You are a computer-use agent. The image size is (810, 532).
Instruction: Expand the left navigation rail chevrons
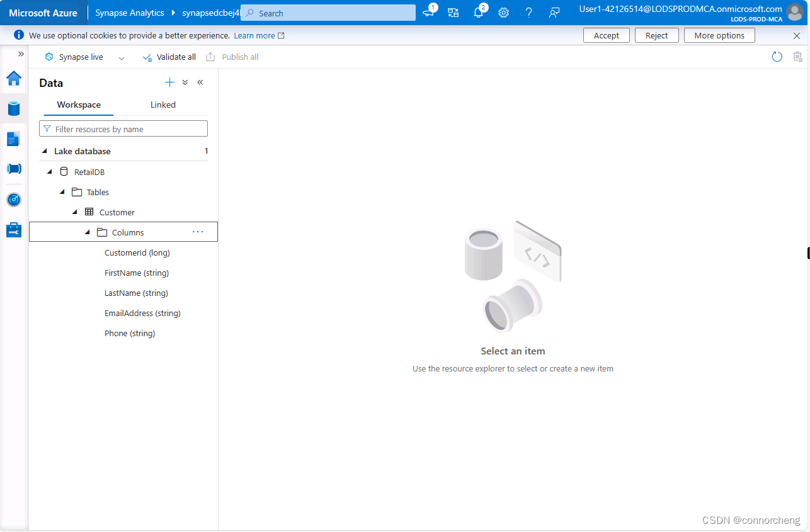tap(21, 54)
